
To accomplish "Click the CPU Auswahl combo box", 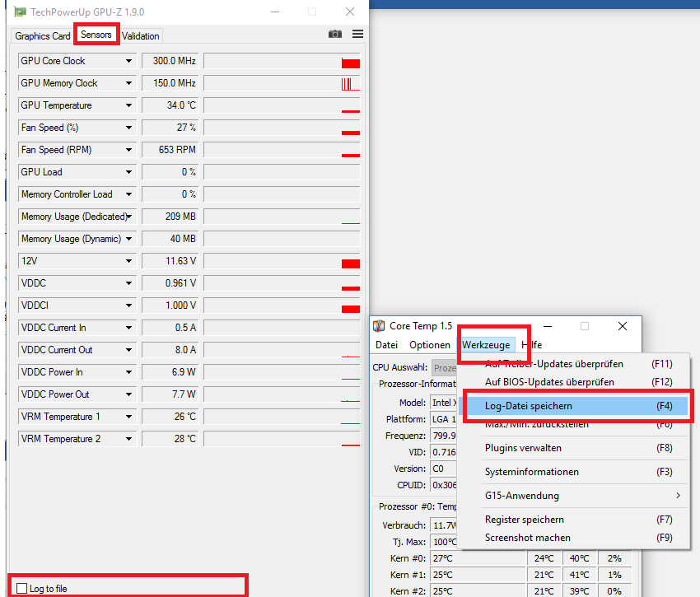I will click(444, 367).
